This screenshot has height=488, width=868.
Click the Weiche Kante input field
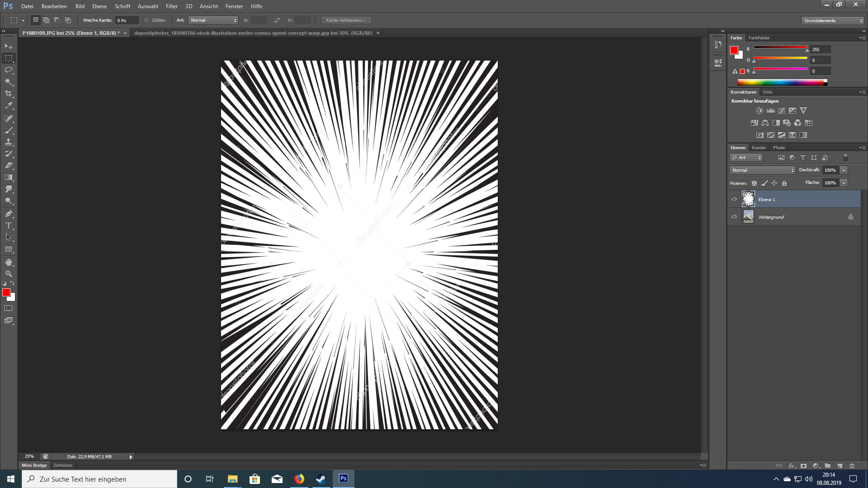[x=127, y=20]
